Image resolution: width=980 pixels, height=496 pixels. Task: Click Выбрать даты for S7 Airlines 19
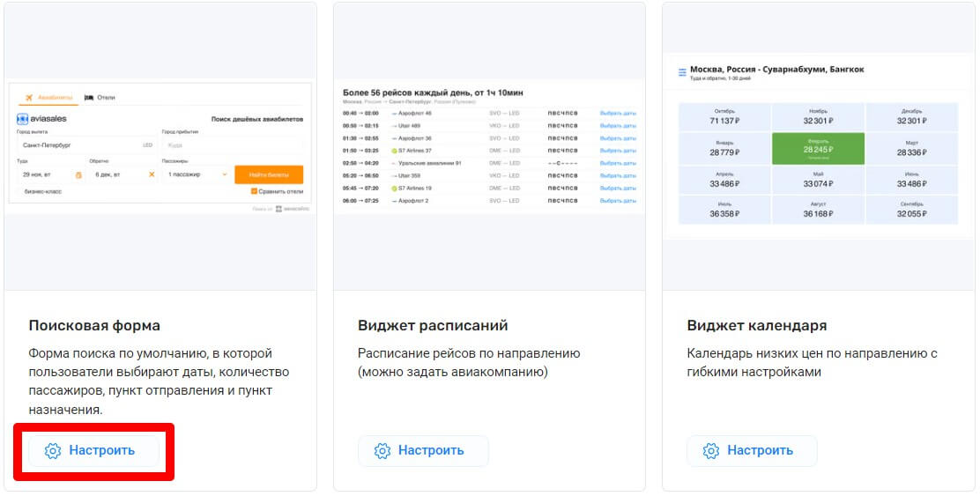click(x=618, y=189)
